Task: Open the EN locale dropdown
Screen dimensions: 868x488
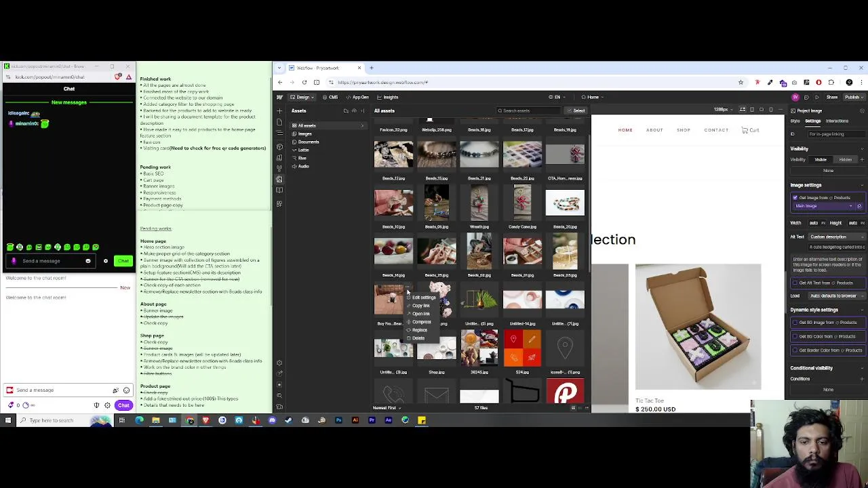Action: point(557,97)
